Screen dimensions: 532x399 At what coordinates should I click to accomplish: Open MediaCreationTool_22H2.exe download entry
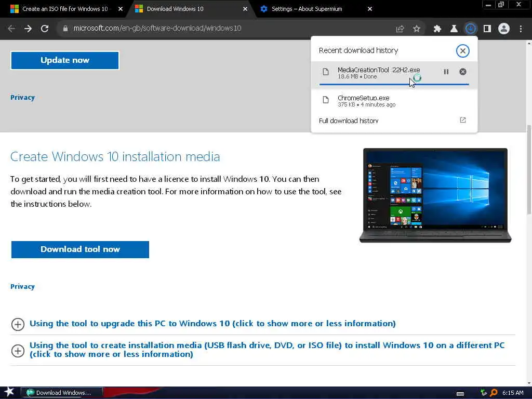click(394, 75)
